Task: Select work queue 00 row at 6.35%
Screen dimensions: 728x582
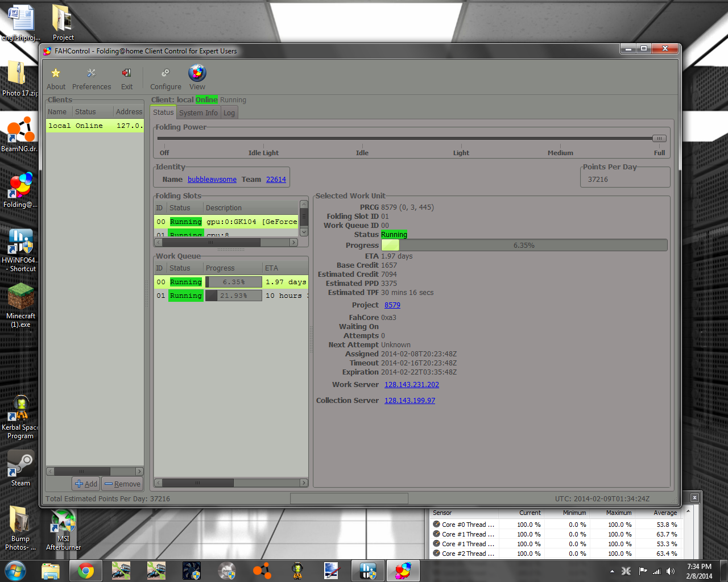Action: [x=231, y=282]
